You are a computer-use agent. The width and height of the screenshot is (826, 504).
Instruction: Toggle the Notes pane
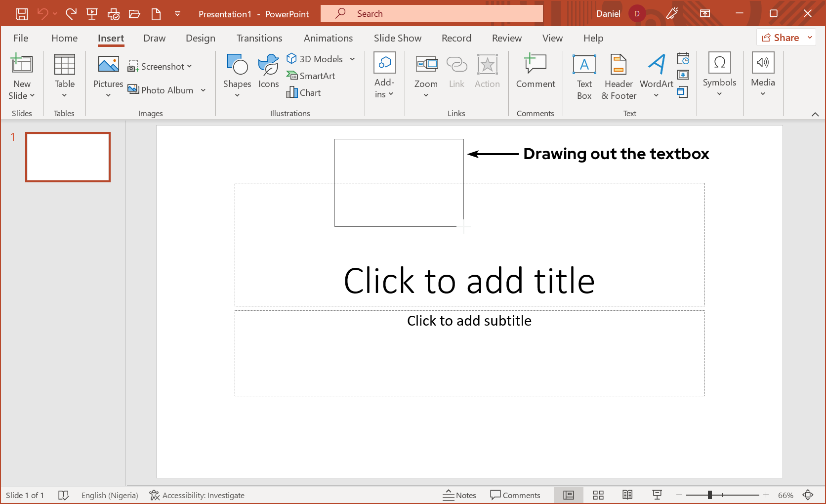(459, 495)
